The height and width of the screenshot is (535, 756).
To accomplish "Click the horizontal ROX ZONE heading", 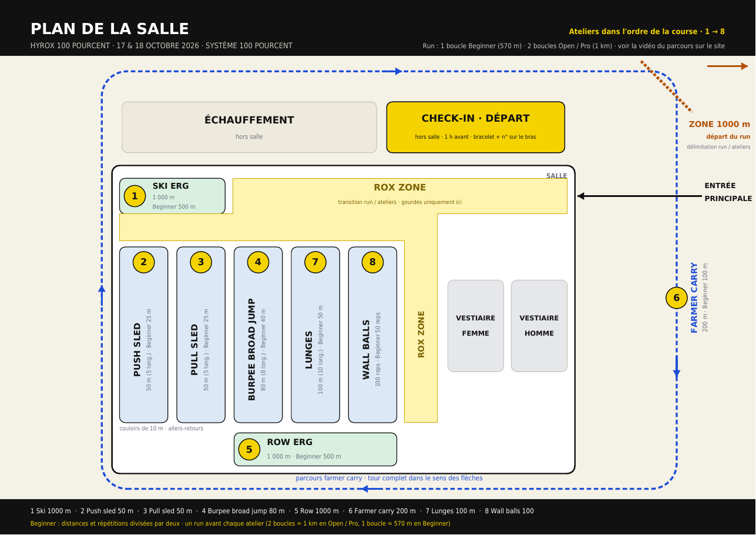I will [x=400, y=188].
